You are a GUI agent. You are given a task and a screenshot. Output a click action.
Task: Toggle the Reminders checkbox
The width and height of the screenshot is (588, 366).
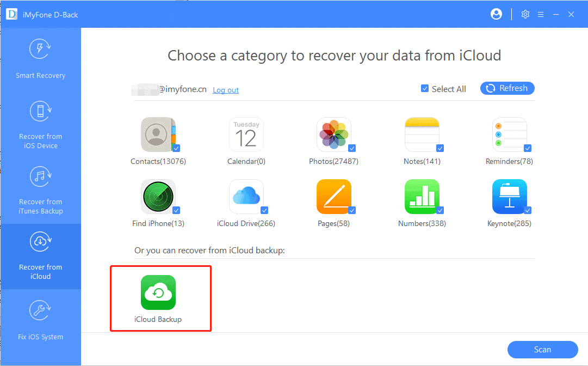pyautogui.click(x=528, y=148)
